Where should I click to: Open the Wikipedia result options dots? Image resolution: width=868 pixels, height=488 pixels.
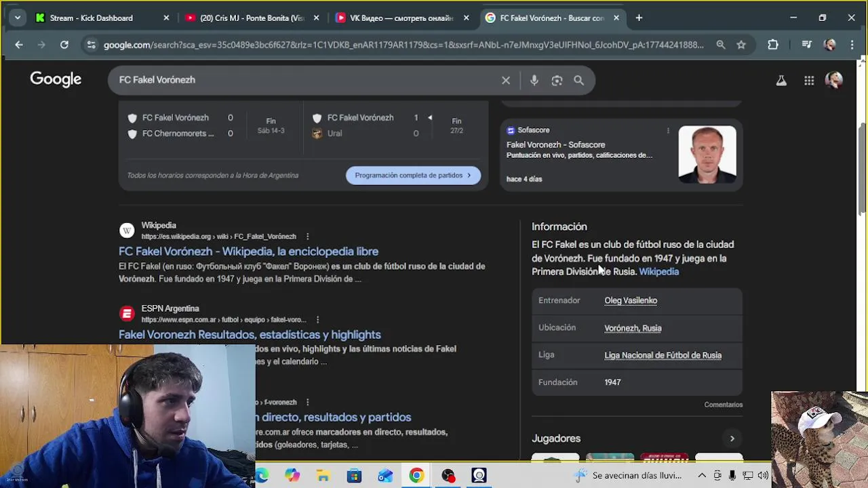coord(307,237)
